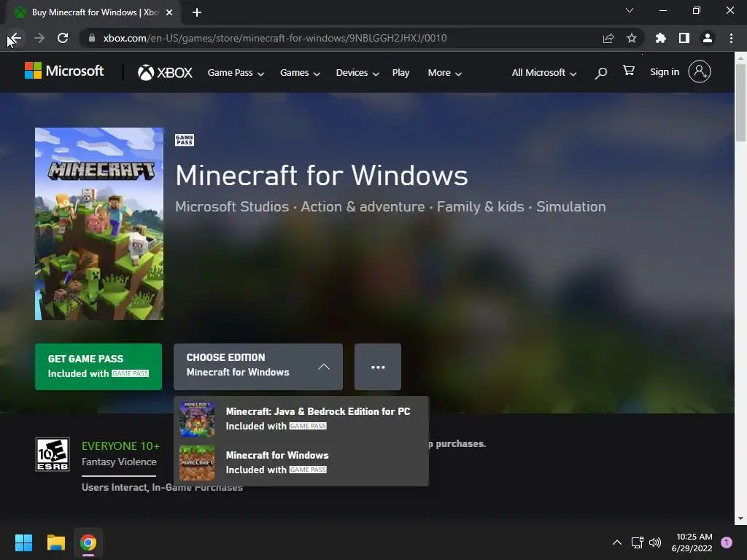
Task: Click the browser back arrow
Action: click(x=15, y=38)
